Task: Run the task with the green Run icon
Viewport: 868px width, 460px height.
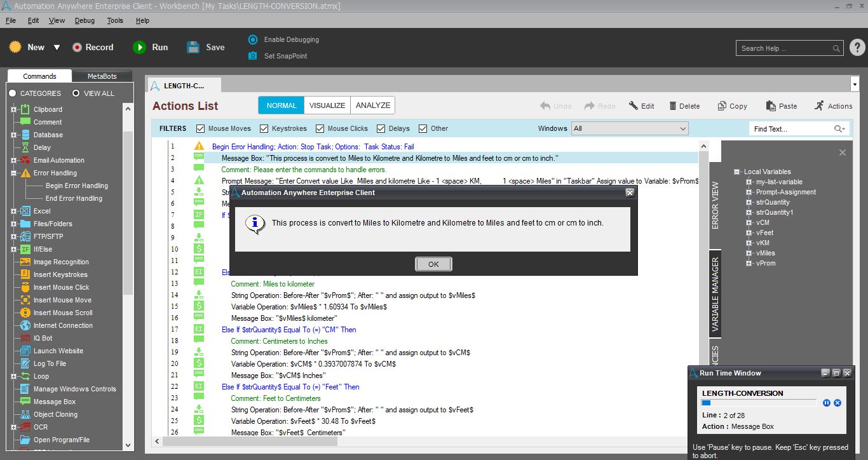Action: pyautogui.click(x=139, y=47)
